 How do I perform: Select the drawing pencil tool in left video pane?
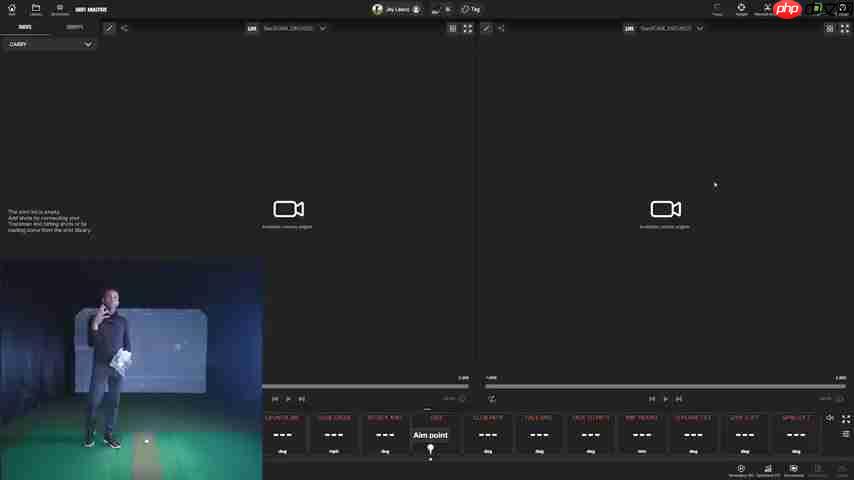(109, 28)
